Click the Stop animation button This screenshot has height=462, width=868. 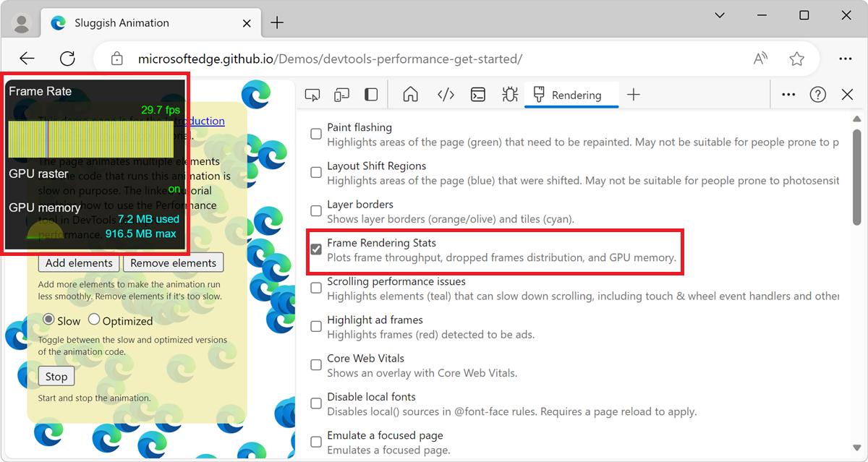[x=56, y=377]
